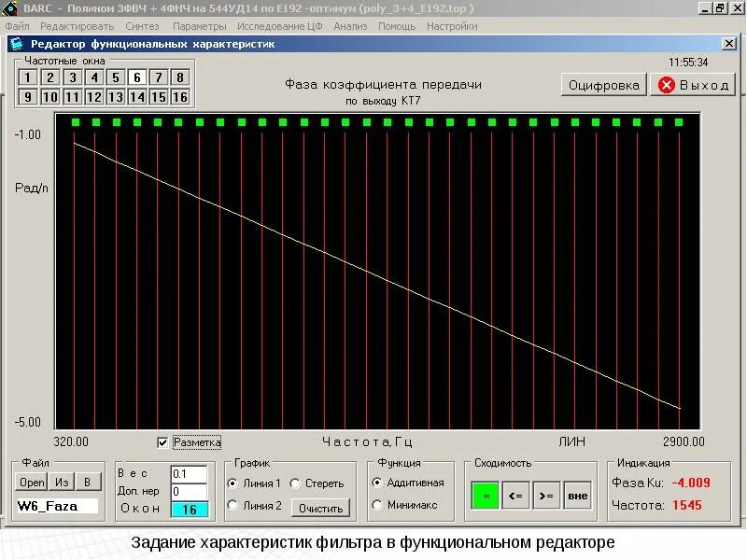Image resolution: width=747 pixels, height=560 pixels.
Task: Click the red Выход exit button
Action: pyautogui.click(x=693, y=85)
